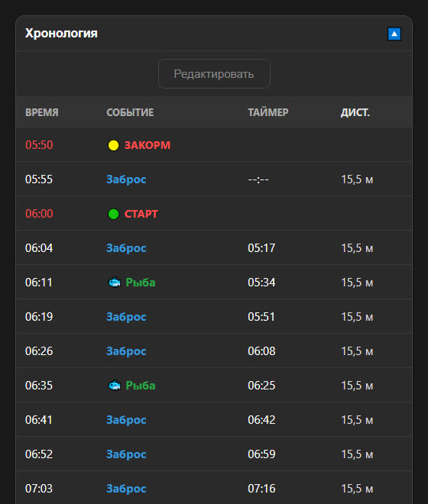Click the СОБЫТИЕ column header
The width and height of the screenshot is (428, 504).
click(130, 112)
